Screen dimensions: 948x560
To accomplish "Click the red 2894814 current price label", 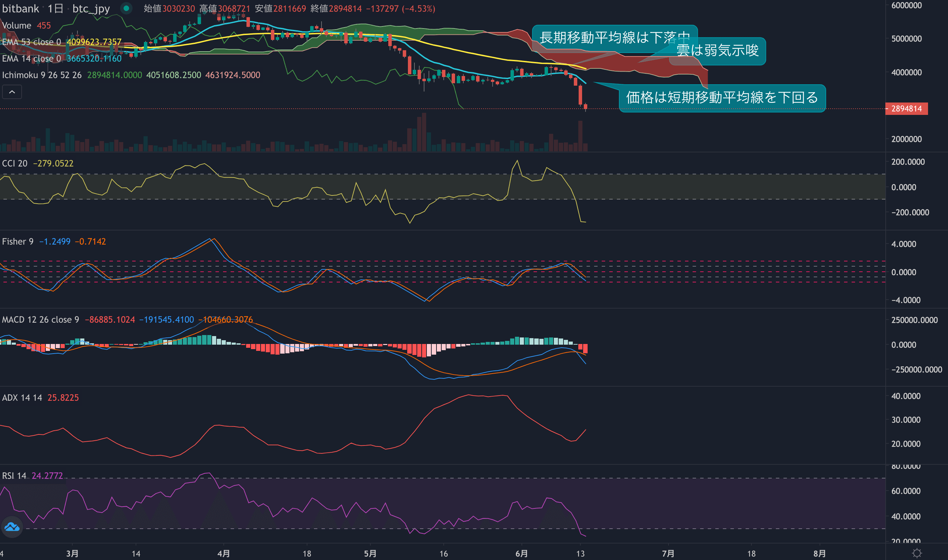I will (x=906, y=109).
